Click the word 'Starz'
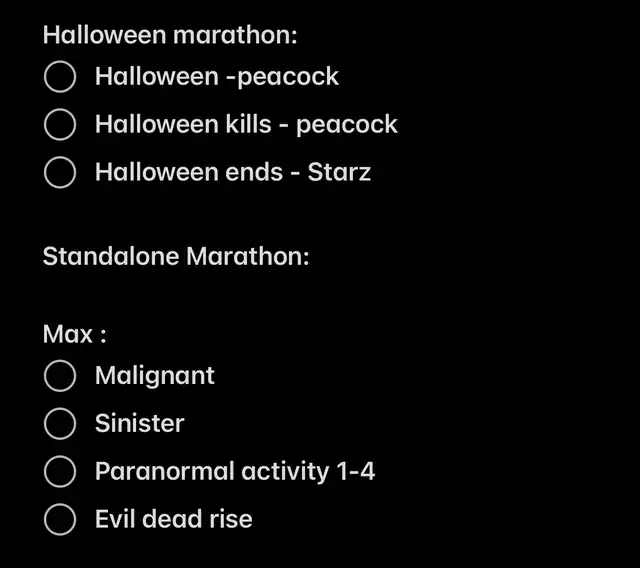This screenshot has height=568, width=640. (x=339, y=172)
